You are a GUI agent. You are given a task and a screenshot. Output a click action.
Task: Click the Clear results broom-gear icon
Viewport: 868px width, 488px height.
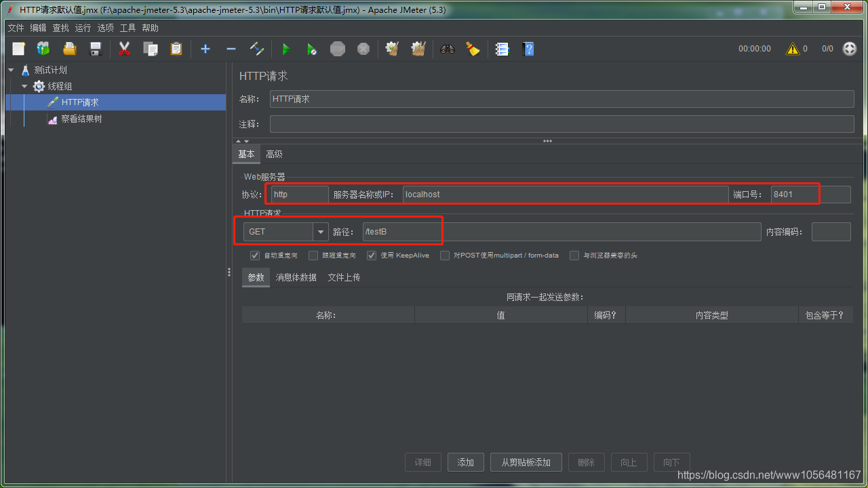tap(392, 49)
